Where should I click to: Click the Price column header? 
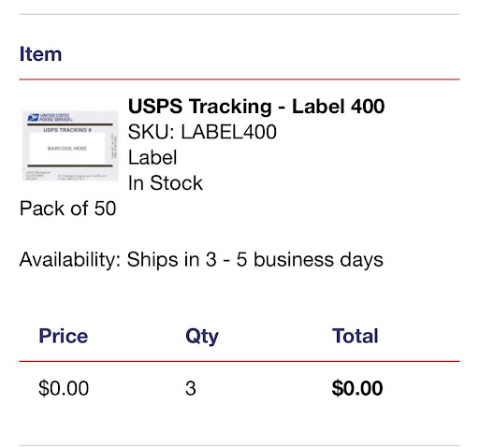click(x=64, y=336)
